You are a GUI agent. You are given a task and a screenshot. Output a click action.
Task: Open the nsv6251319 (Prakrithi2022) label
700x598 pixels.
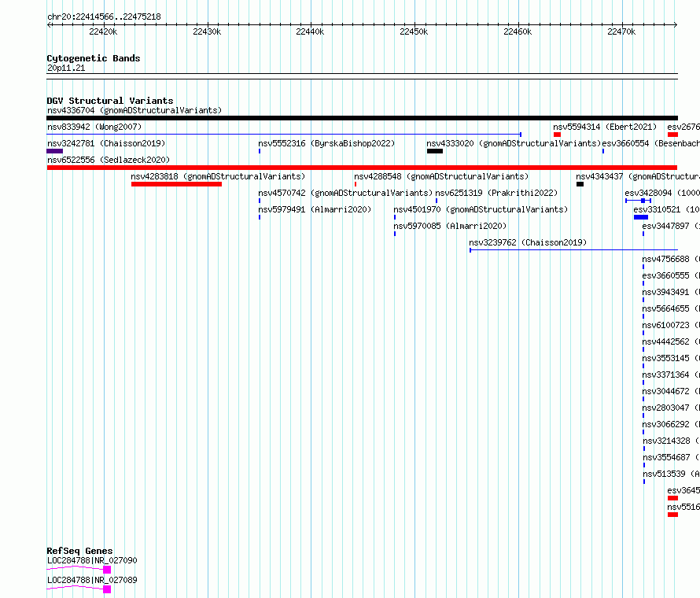(497, 193)
